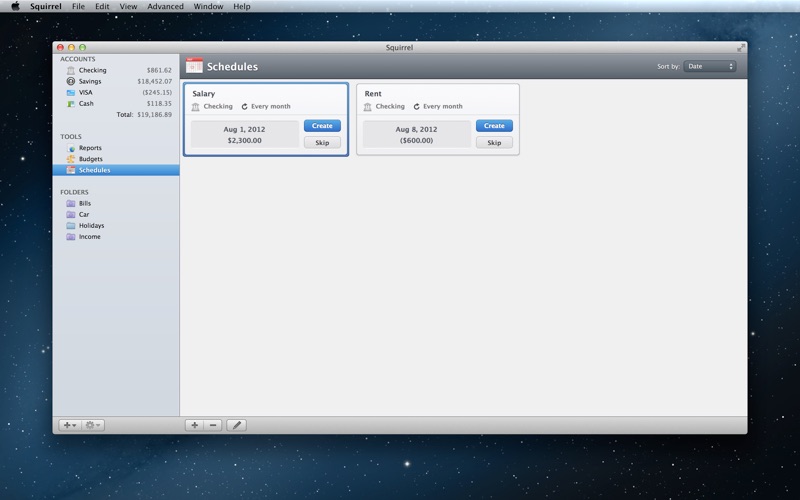Click the VISA card icon

70,93
